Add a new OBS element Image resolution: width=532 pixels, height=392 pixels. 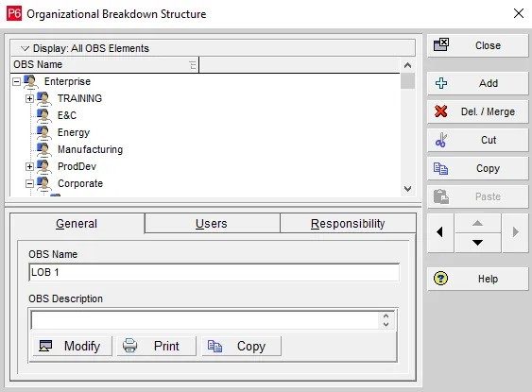(x=478, y=83)
